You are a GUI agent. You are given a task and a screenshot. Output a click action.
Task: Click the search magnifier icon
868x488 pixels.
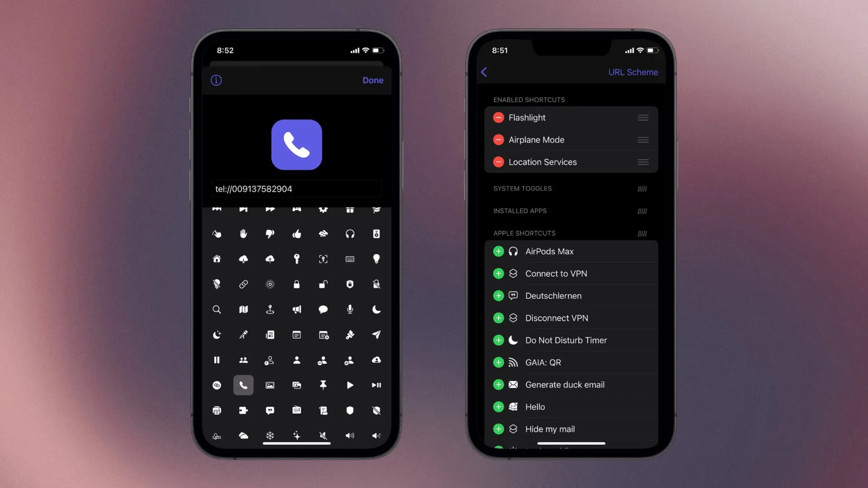[x=217, y=309]
